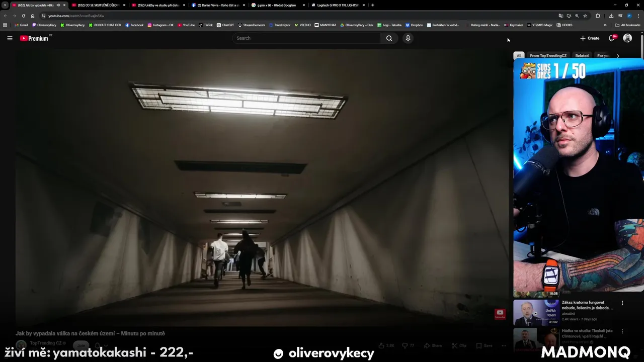The height and width of the screenshot is (362, 644).
Task: Open the MANYCHAT bookmark
Action: click(325, 25)
